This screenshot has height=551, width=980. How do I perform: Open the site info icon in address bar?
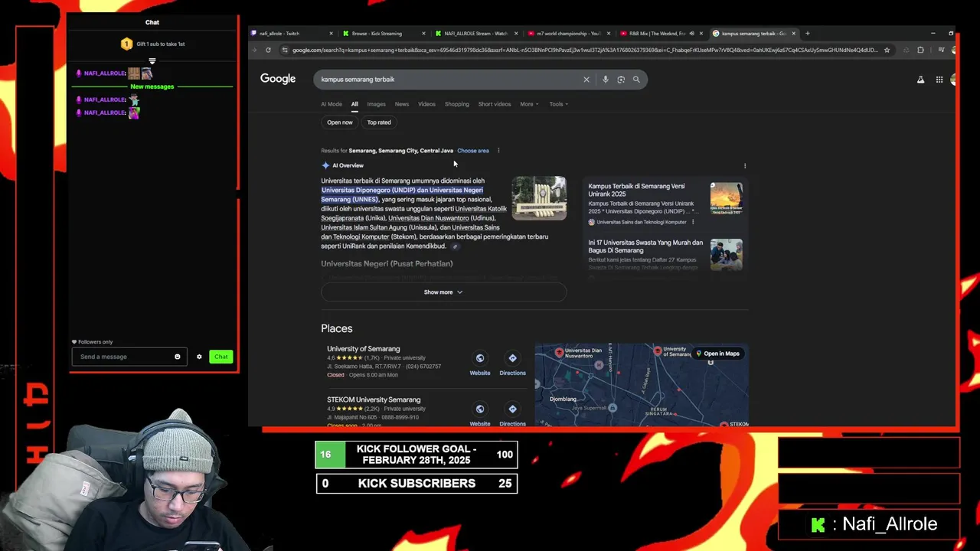coord(285,50)
